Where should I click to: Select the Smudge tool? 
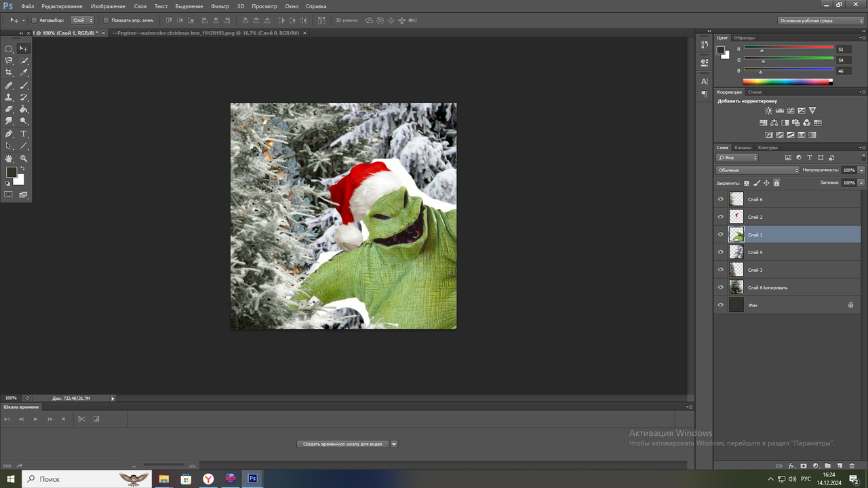pos(9,121)
